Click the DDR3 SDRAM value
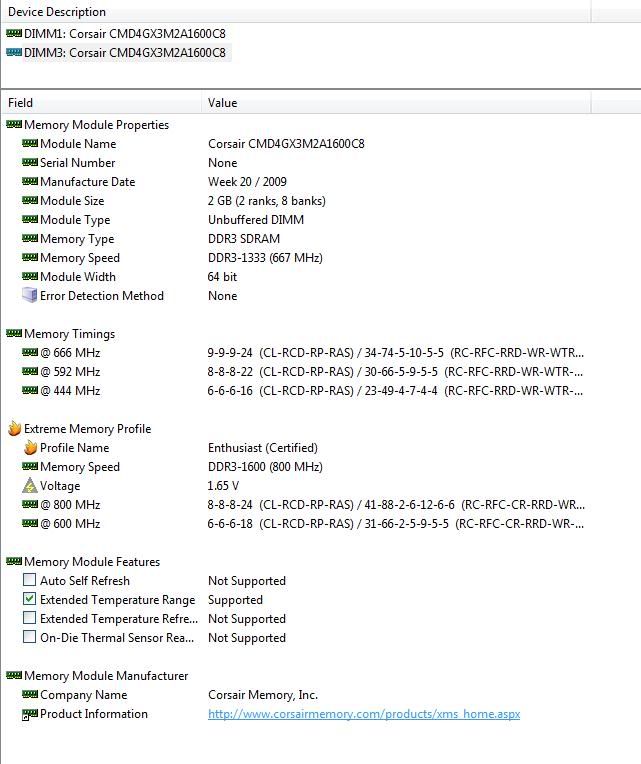This screenshot has width=641, height=764. coord(244,239)
